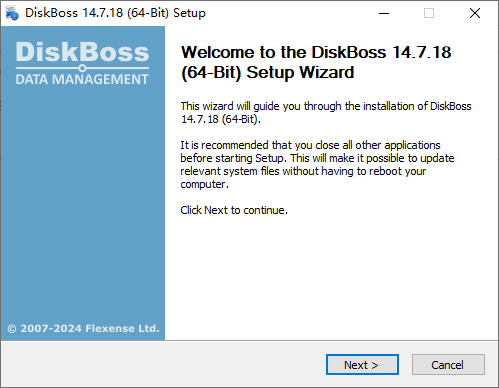
Task: Click the circle ornament under the DiskBoss logo
Action: [82, 68]
